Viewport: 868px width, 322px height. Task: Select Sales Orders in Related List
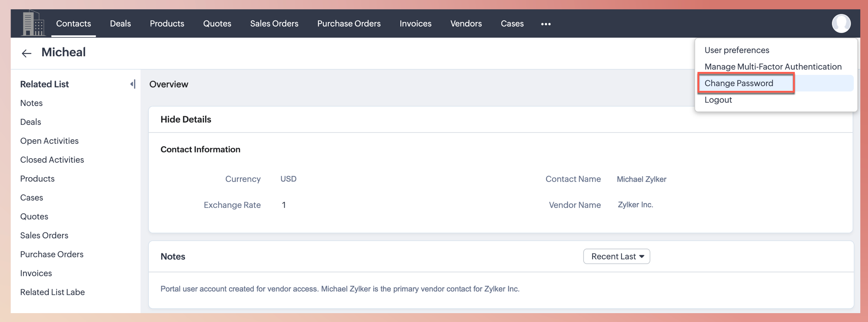coord(44,235)
